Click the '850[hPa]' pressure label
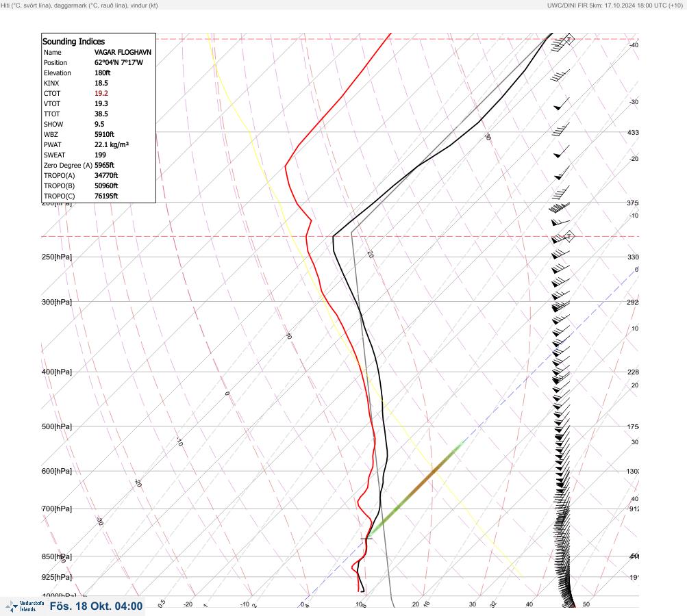The image size is (687, 616). [x=57, y=556]
